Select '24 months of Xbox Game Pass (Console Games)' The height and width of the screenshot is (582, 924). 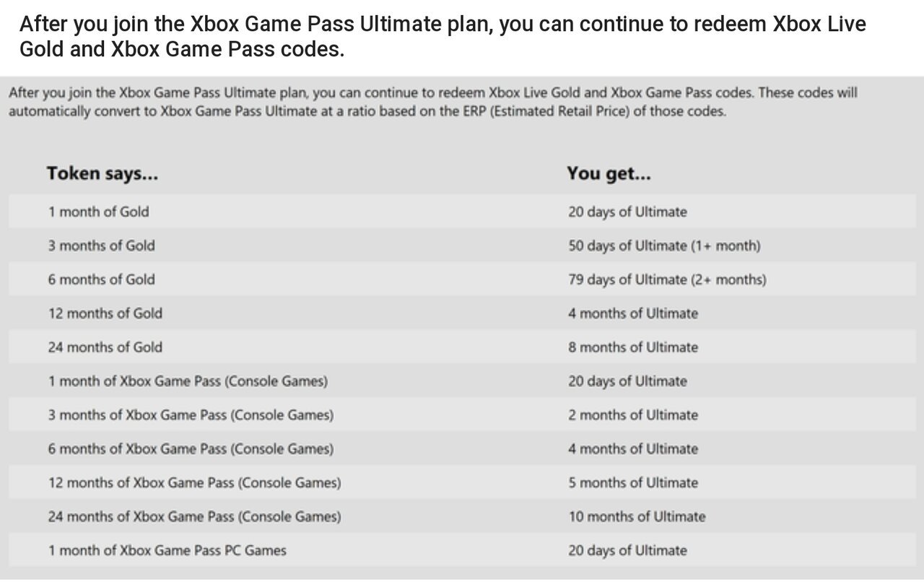[194, 517]
